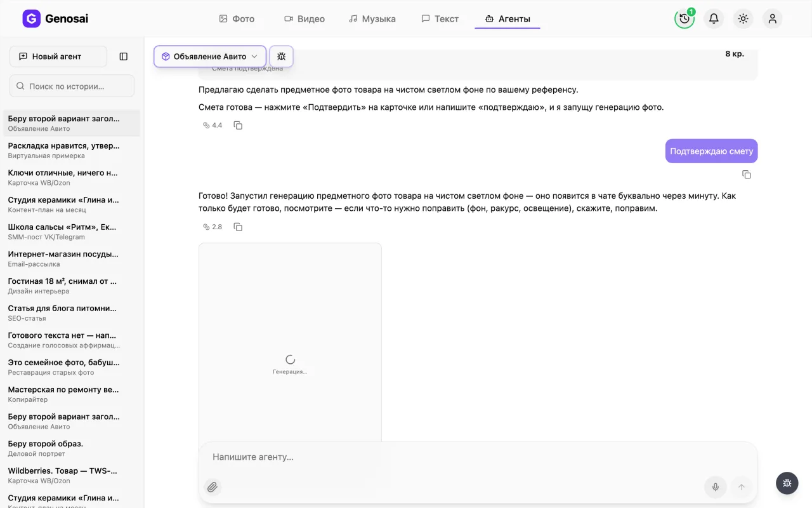
Task: Open chat Раскладка нравится, утвер...
Action: pos(72,150)
